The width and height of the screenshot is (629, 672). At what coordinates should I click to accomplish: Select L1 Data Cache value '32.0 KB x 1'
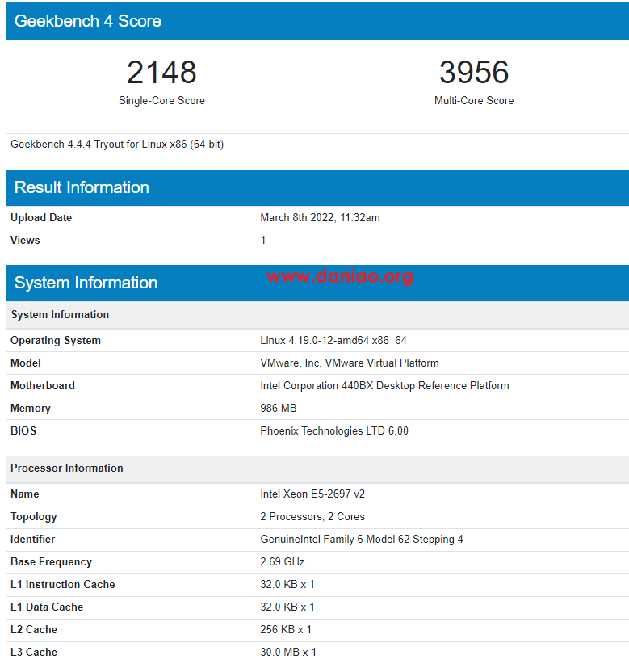pyautogui.click(x=287, y=607)
